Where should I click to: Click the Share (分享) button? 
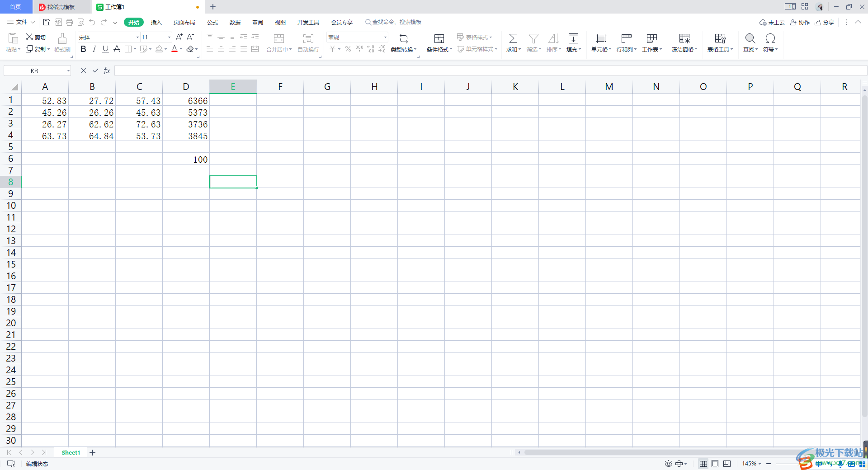[825, 22]
